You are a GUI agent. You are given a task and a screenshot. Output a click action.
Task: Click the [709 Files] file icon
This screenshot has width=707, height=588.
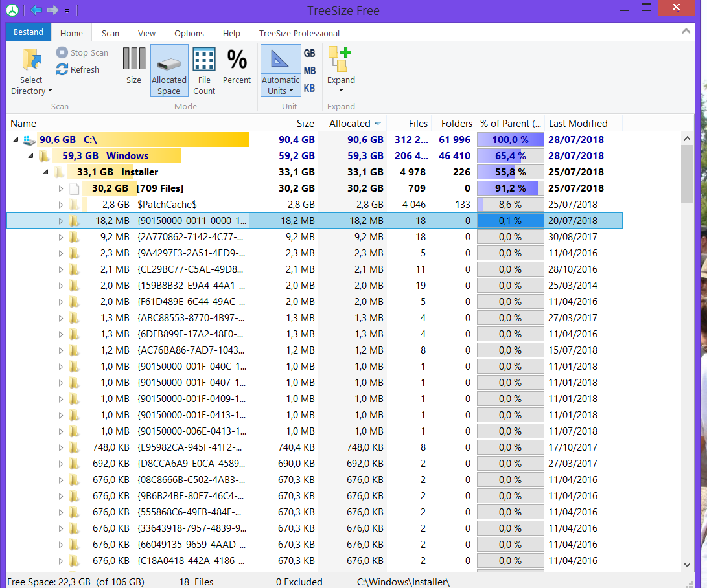(74, 188)
